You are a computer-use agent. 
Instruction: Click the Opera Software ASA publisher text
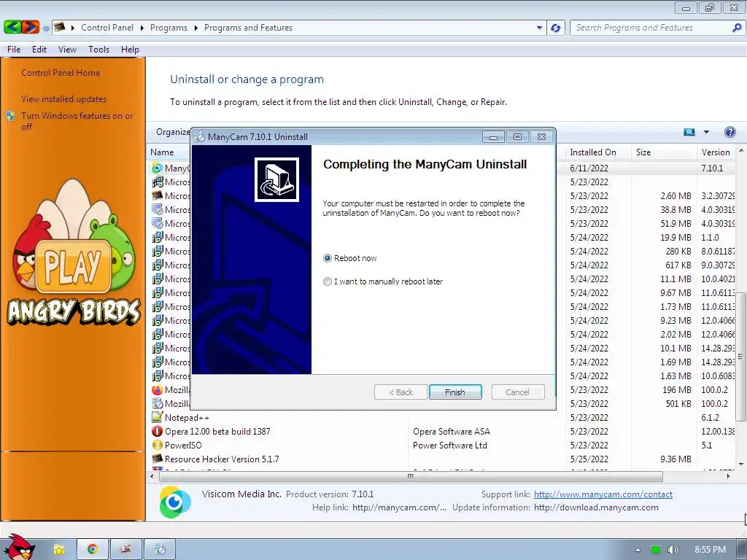point(451,432)
